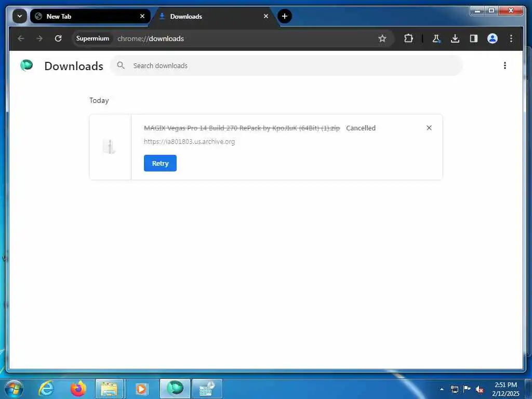
Task: Go forward to next page
Action: coord(39,38)
